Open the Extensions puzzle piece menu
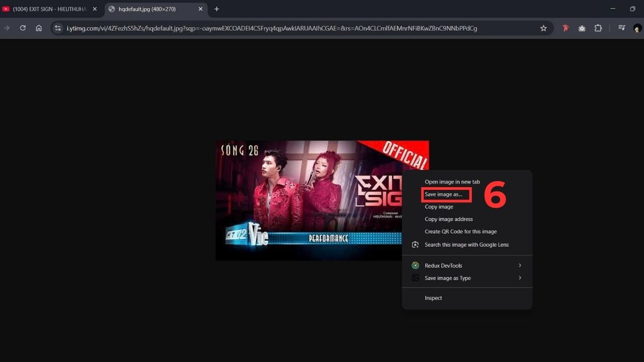The image size is (644, 362). 598,28
